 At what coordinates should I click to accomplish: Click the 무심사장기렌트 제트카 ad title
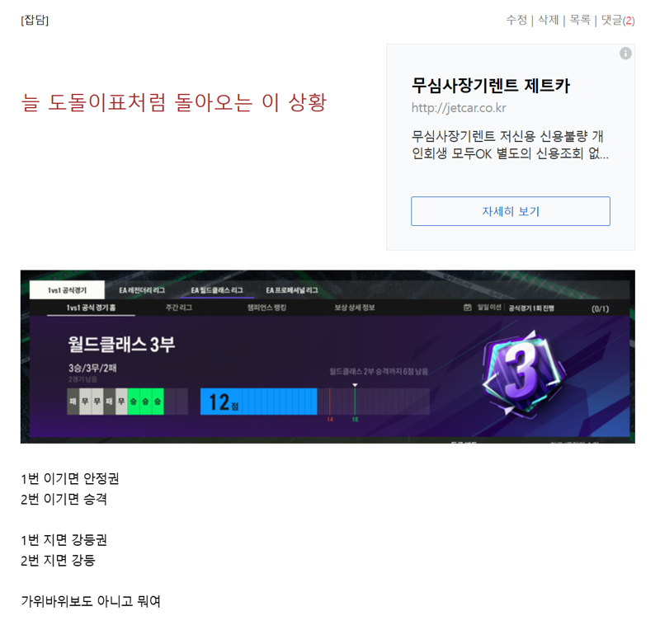(x=490, y=86)
